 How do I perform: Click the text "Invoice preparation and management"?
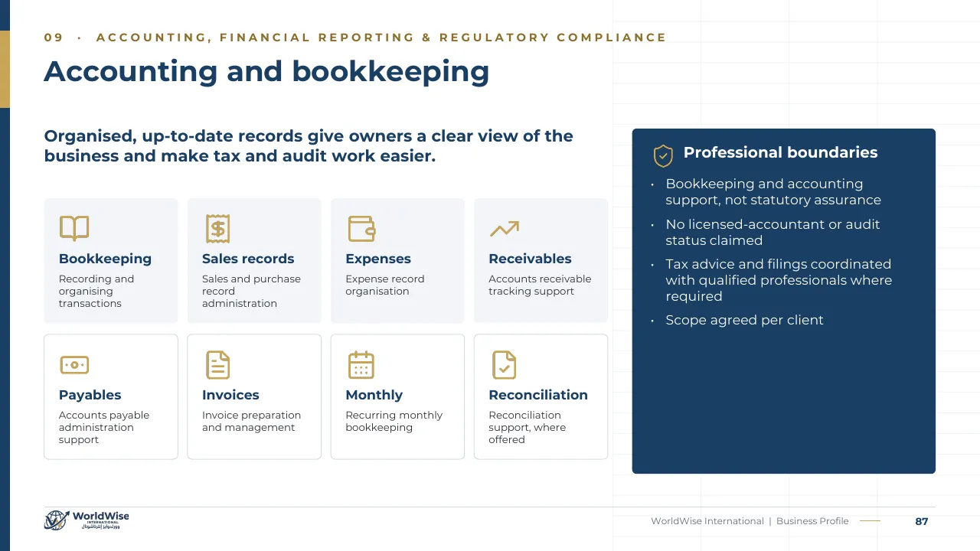[x=251, y=421]
